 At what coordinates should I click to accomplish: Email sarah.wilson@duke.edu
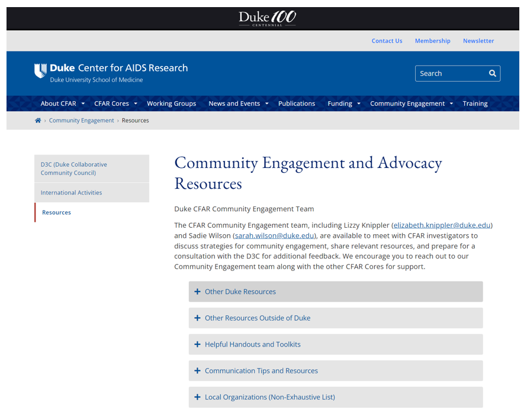point(275,235)
